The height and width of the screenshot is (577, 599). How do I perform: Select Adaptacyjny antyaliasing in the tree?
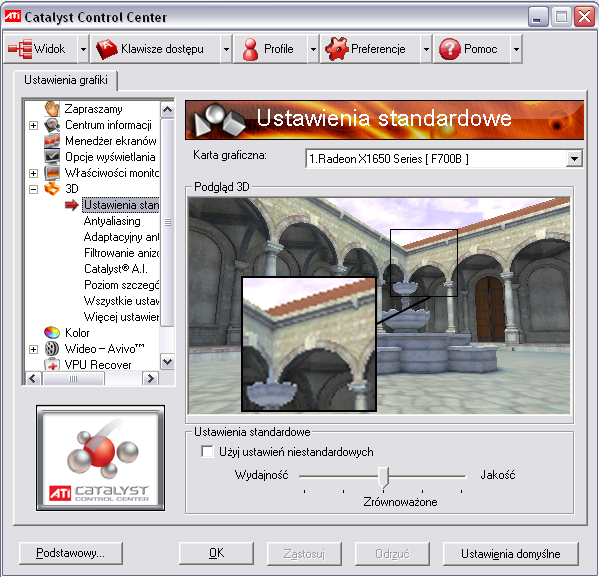[121, 237]
